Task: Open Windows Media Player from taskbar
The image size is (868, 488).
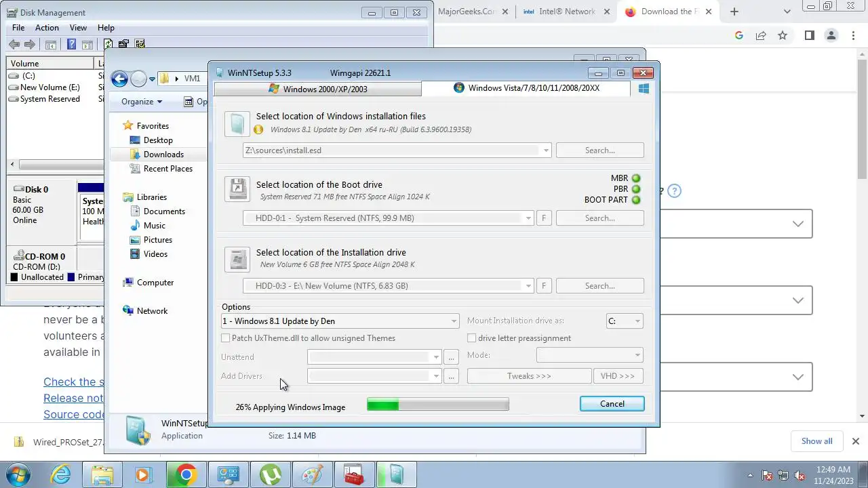Action: [x=144, y=475]
